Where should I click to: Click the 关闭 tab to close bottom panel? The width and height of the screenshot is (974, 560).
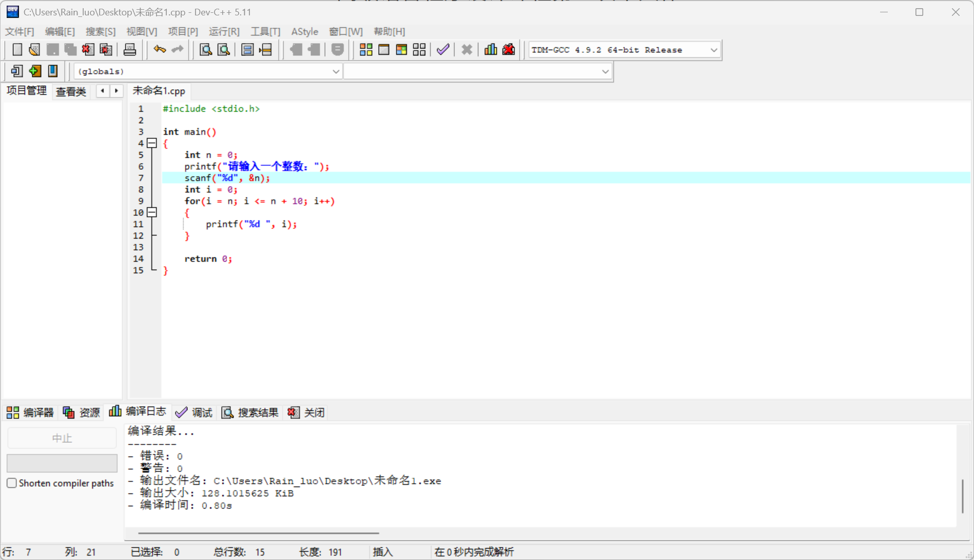click(306, 412)
